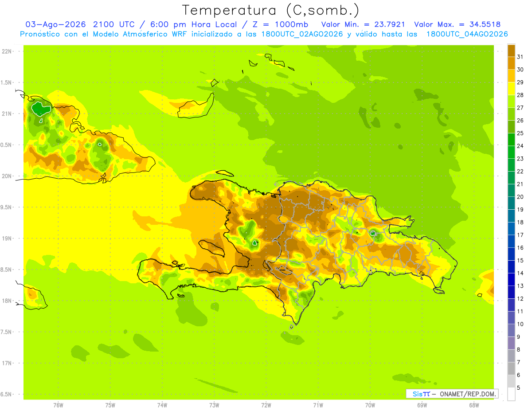The height and width of the screenshot is (411, 532).
Task: Click the '75W' longitude axis label
Action: pos(110,405)
